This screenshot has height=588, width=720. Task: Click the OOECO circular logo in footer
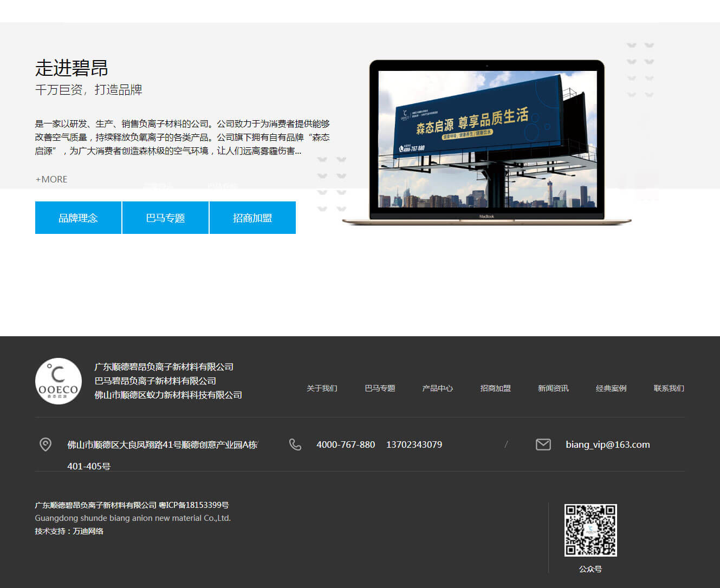click(x=59, y=381)
